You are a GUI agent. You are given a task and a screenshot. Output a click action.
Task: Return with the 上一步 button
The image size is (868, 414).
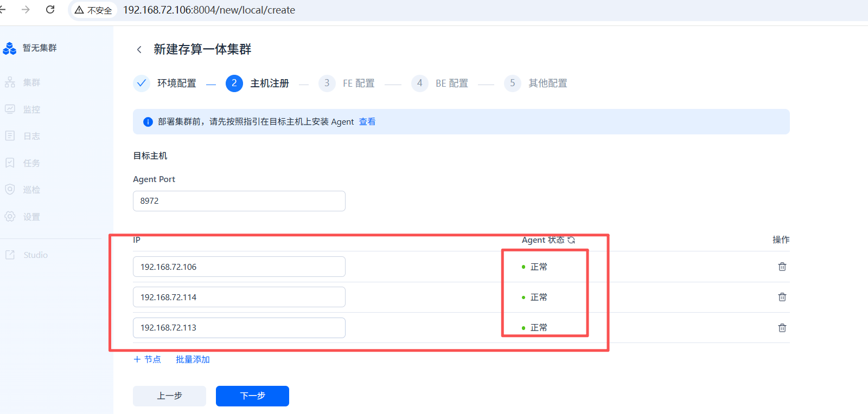pyautogui.click(x=169, y=396)
